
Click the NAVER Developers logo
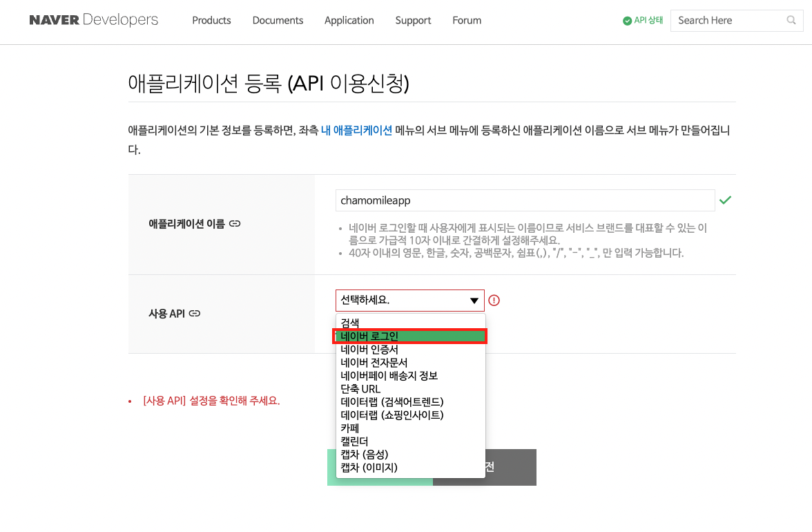pos(93,20)
